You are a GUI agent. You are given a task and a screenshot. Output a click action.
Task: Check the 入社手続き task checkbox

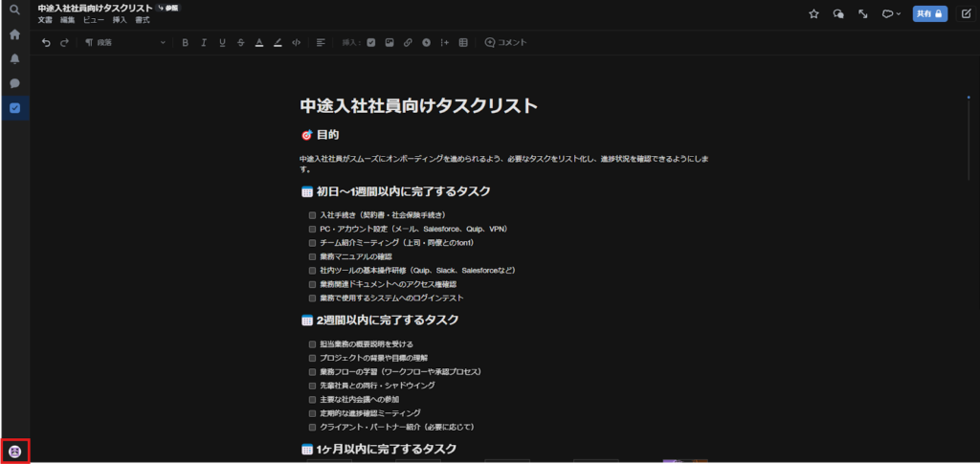pyautogui.click(x=312, y=215)
